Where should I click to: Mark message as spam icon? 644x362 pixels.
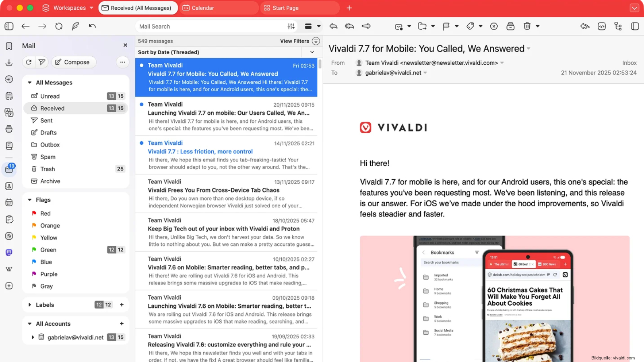tap(494, 26)
